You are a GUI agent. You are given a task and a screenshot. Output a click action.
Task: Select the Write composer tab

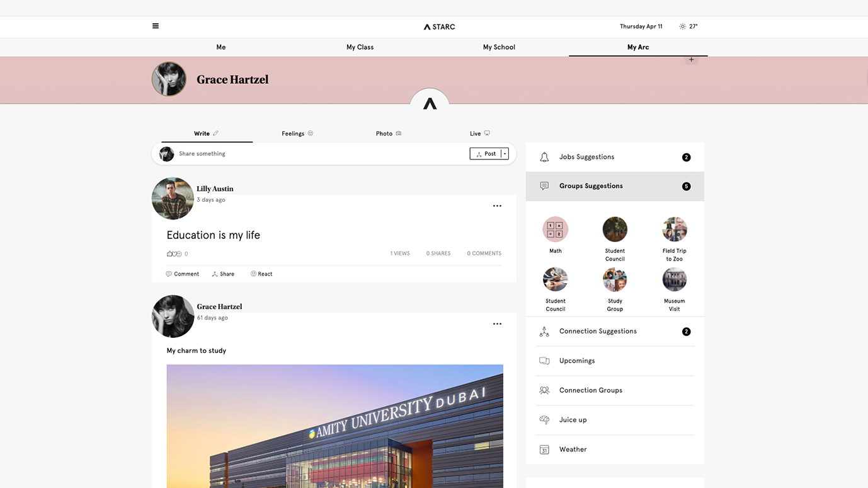[x=207, y=134]
